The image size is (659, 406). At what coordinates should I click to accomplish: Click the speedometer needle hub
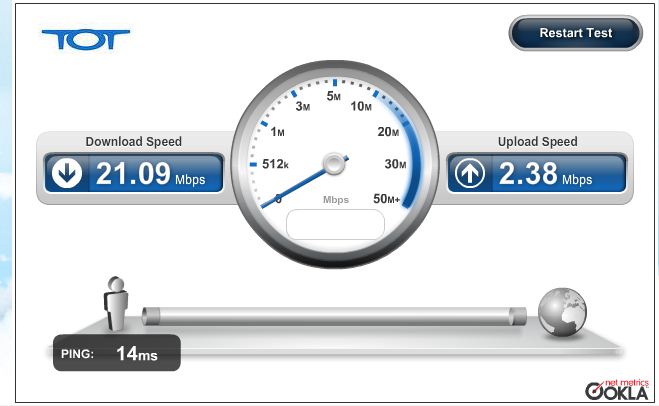[x=334, y=164]
